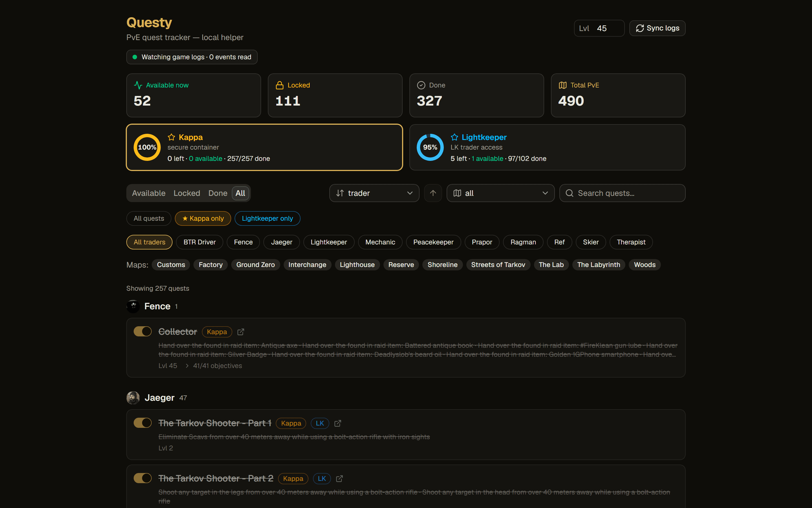Image resolution: width=812 pixels, height=508 pixels.
Task: Click the Kappa 100% progress ring
Action: (147, 147)
